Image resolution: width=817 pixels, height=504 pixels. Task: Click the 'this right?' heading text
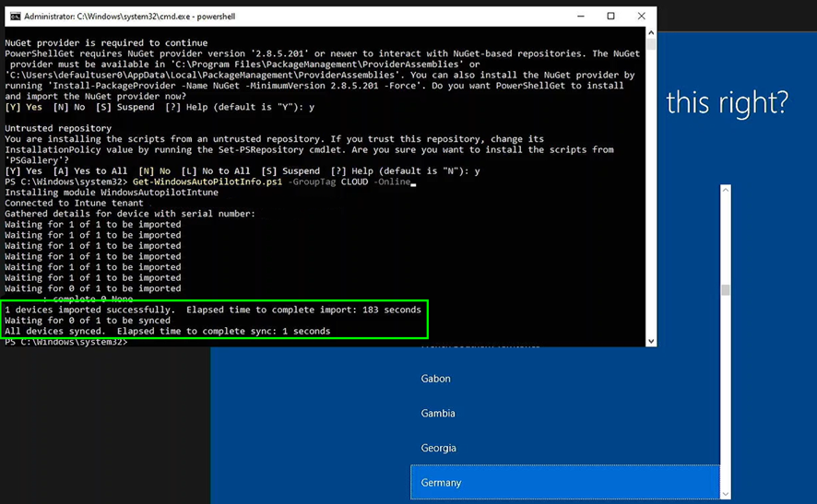click(727, 102)
